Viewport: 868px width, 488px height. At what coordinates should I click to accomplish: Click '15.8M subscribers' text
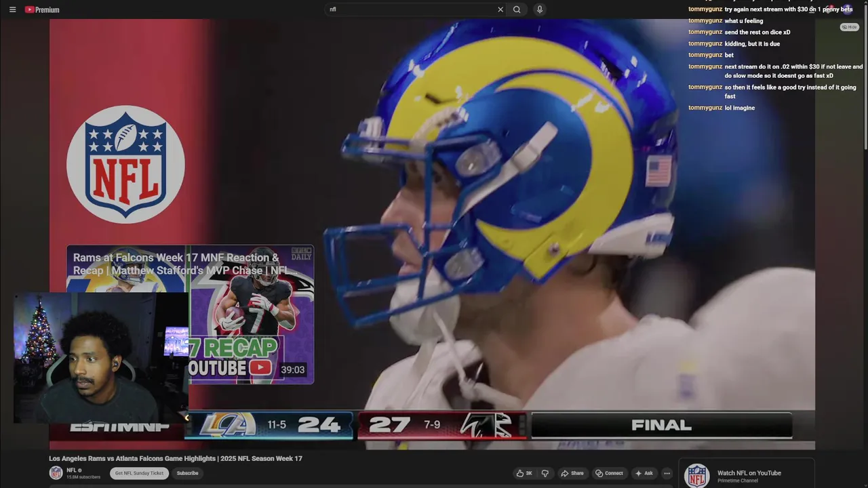point(83,477)
